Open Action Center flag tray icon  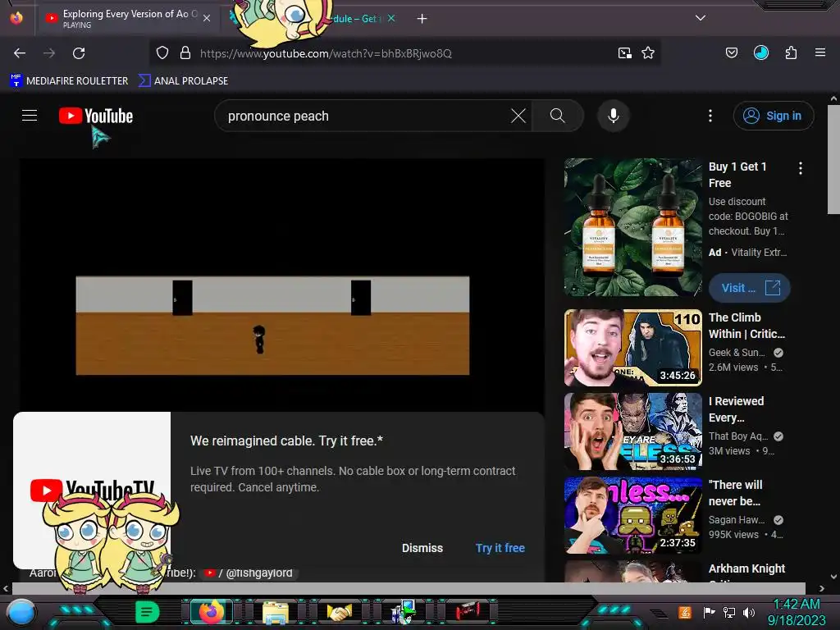(x=710, y=612)
